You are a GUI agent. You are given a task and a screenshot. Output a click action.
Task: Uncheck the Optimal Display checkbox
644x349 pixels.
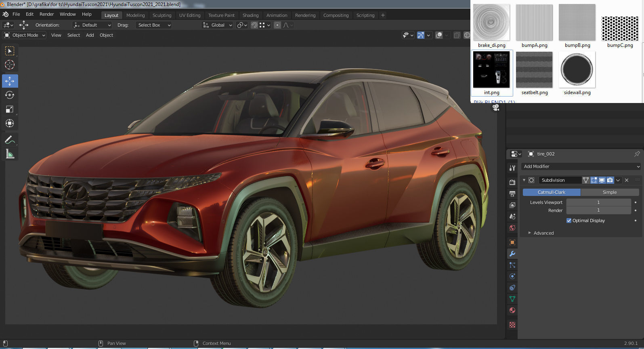pos(569,221)
